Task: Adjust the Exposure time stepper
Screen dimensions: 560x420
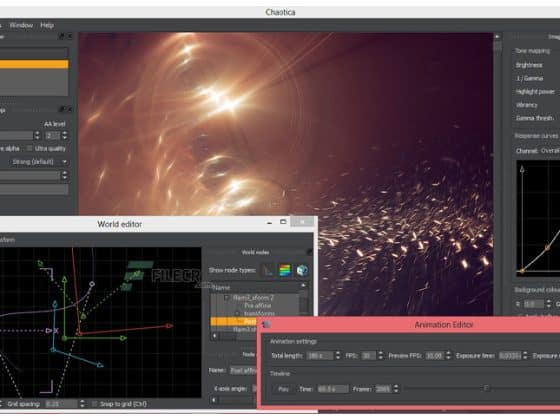Action: (525, 356)
